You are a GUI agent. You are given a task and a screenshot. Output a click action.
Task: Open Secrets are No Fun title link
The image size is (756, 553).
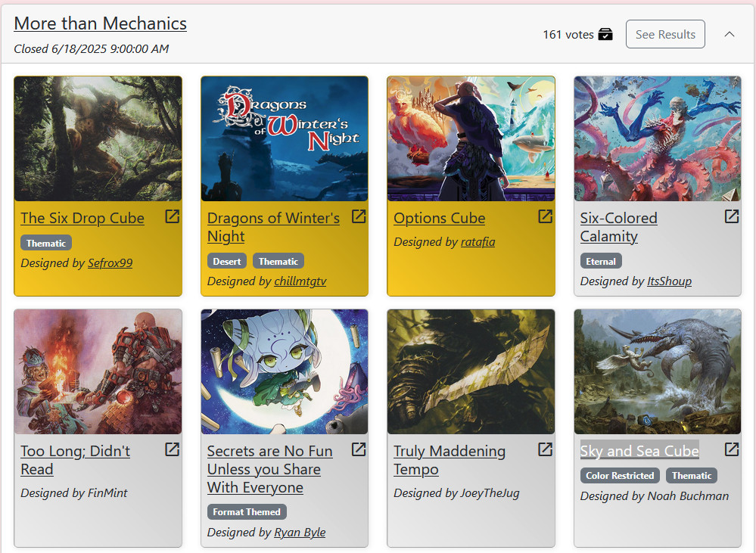(270, 469)
